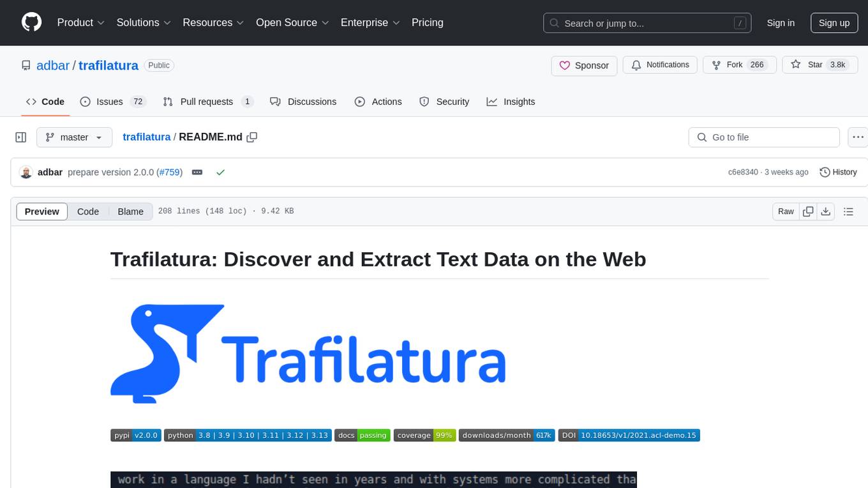Screen dimensions: 868x488
Task: Expand the Solutions menu
Action: tap(144, 22)
